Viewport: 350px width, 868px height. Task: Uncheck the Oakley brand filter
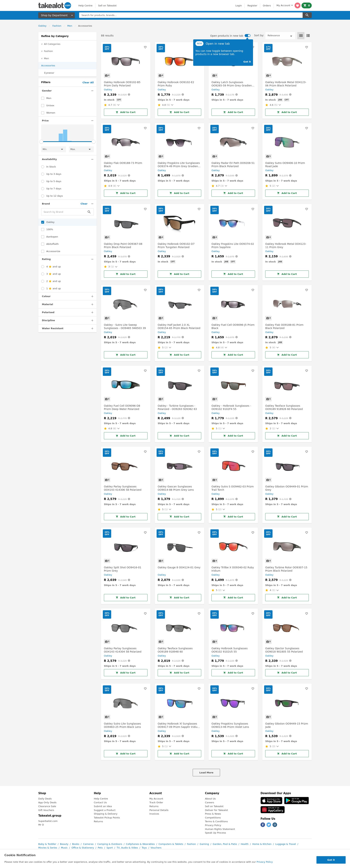[43, 222]
